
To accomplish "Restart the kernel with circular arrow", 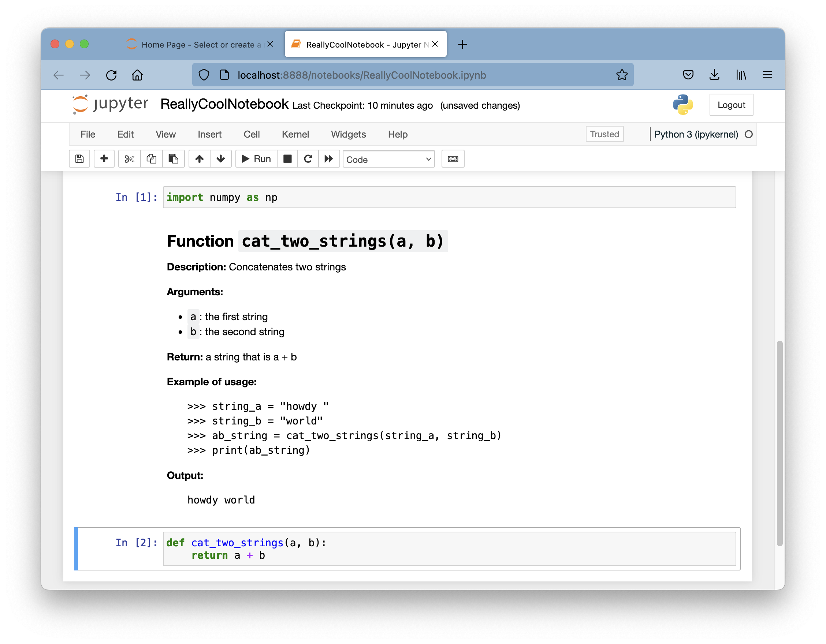I will click(x=308, y=159).
